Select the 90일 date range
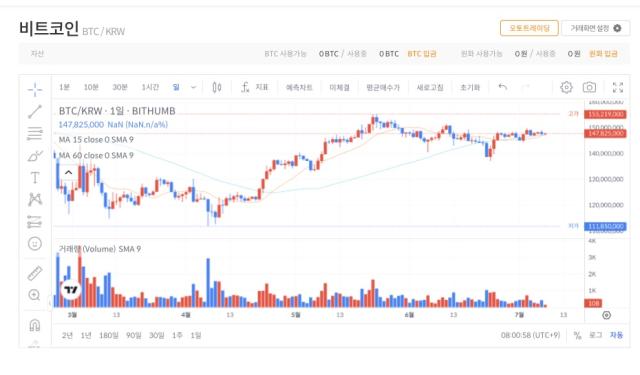This screenshot has width=640, height=375. click(x=133, y=335)
